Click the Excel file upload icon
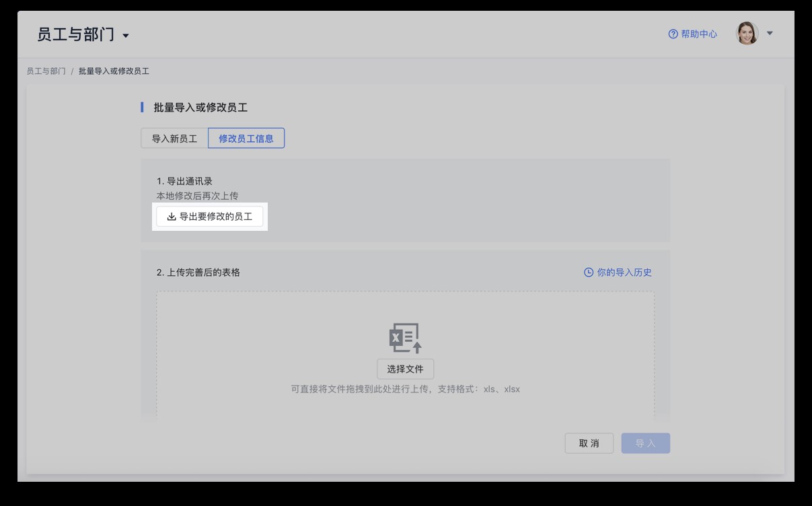The height and width of the screenshot is (506, 812). tap(404, 336)
